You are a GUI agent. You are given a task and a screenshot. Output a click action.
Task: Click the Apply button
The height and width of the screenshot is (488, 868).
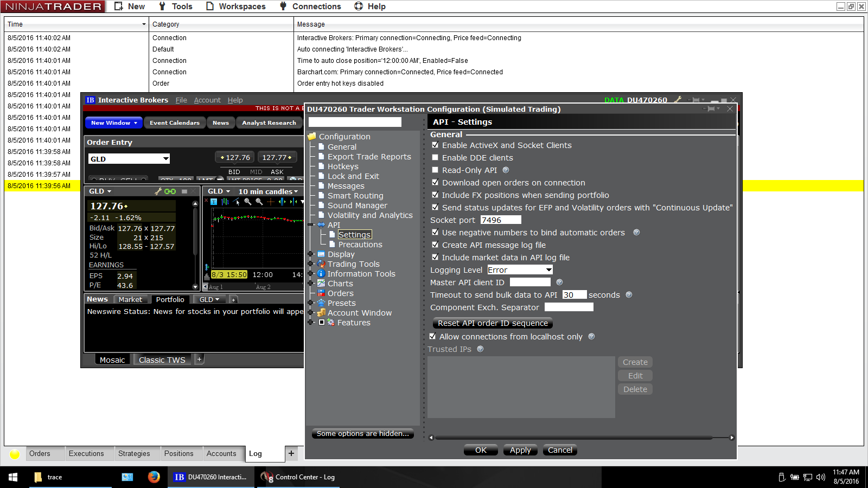520,450
